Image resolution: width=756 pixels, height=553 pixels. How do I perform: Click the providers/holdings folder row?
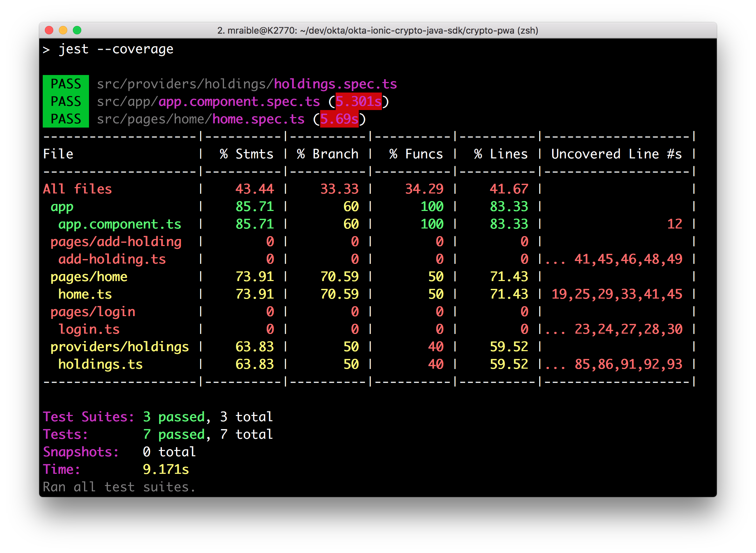(x=119, y=347)
